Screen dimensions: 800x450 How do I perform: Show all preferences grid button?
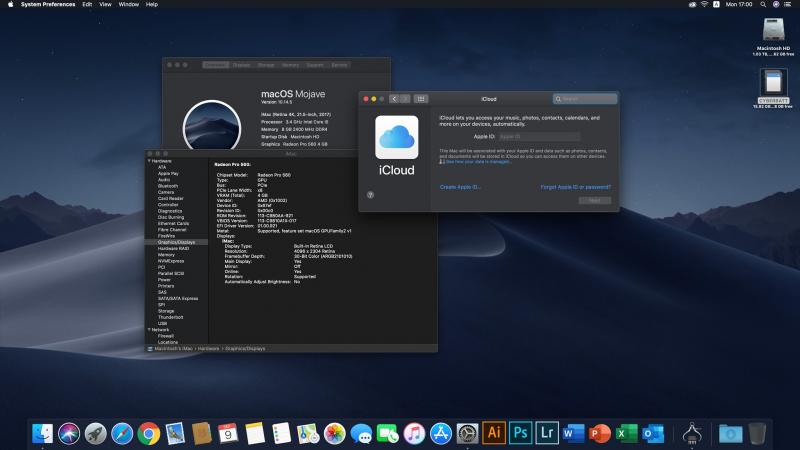coord(421,99)
